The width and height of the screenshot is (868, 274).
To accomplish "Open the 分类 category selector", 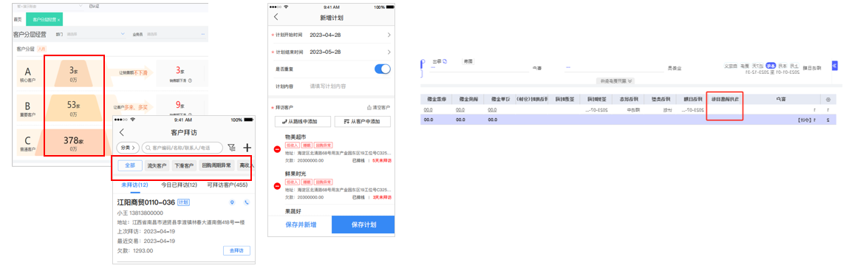I will 127,148.
